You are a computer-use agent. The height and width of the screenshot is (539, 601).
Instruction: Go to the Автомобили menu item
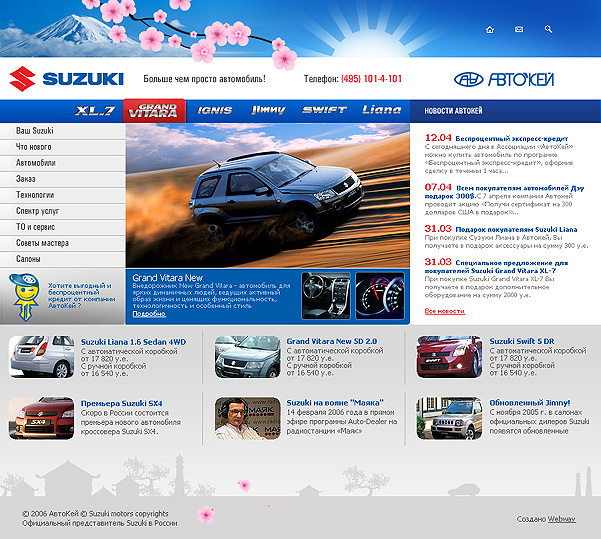coord(62,163)
